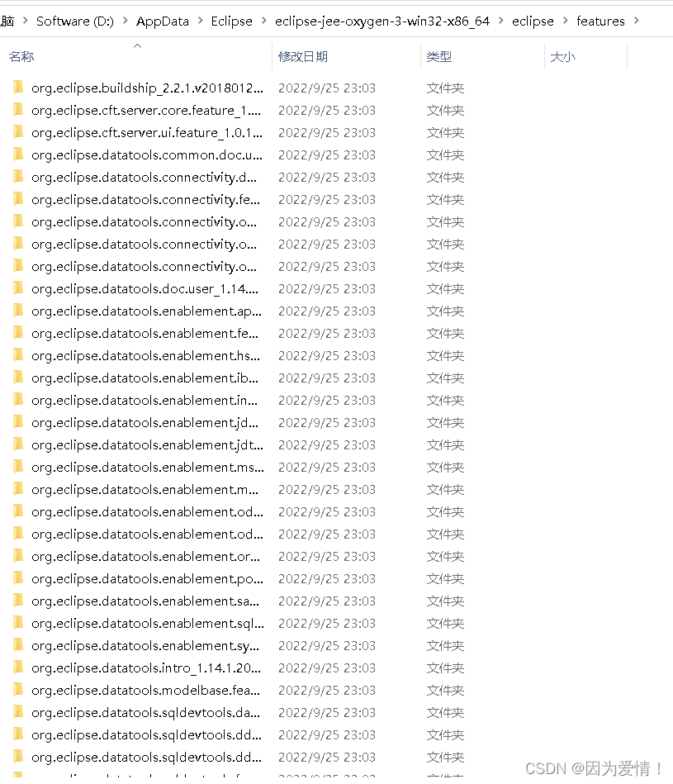Expand the chevron after AppData in the path
The height and width of the screenshot is (784, 673).
[x=201, y=21]
